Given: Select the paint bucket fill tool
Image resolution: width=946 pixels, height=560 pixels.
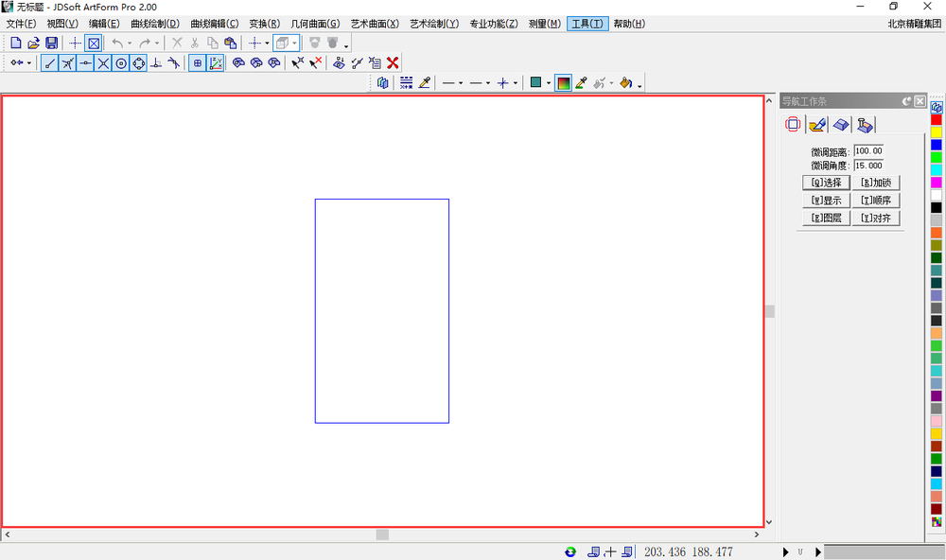Looking at the screenshot, I should pyautogui.click(x=625, y=82).
